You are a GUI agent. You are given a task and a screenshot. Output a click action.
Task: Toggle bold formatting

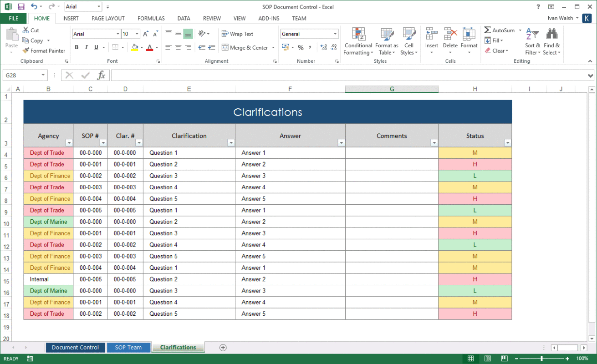click(77, 47)
